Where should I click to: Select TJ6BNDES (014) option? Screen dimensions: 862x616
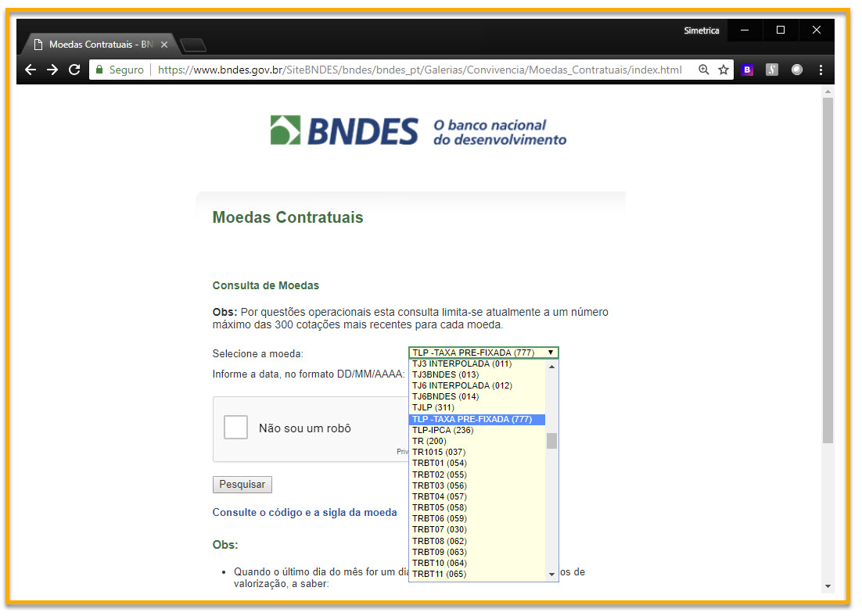pos(477,397)
